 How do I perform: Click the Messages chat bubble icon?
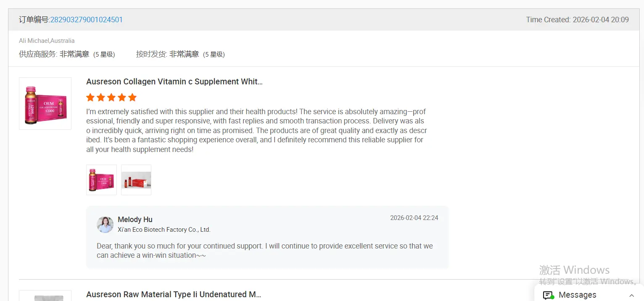click(x=548, y=295)
